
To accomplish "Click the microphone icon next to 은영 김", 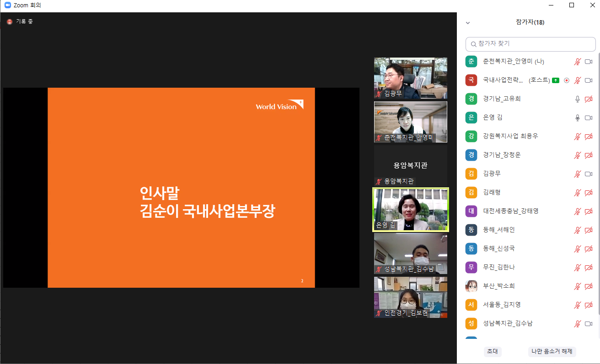I will (x=578, y=117).
